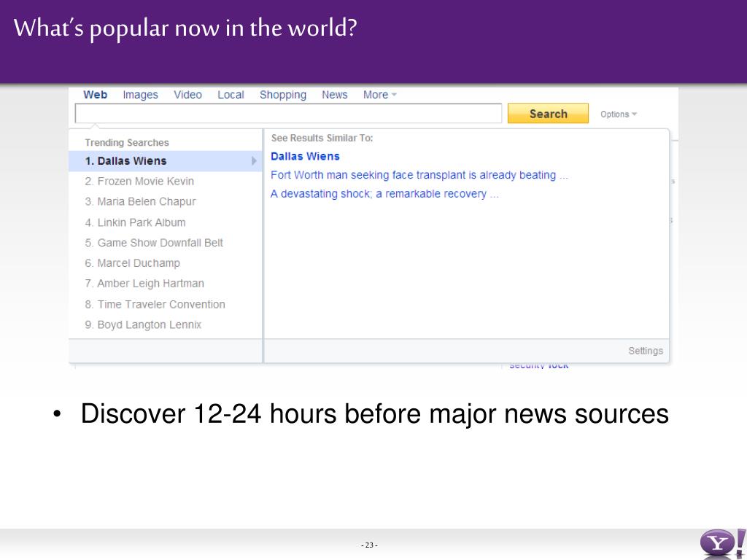The height and width of the screenshot is (560, 747).
Task: Click the yellow Search button
Action: coord(548,113)
